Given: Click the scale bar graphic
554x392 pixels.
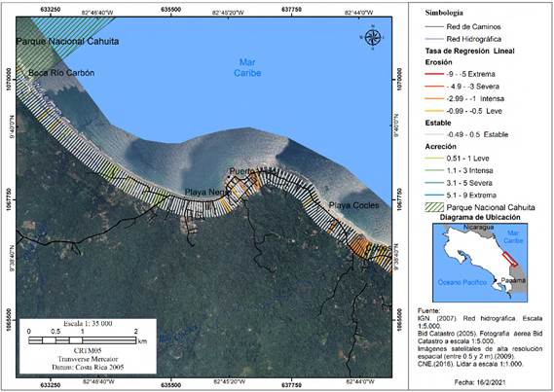Looking at the screenshot, I should click(83, 340).
